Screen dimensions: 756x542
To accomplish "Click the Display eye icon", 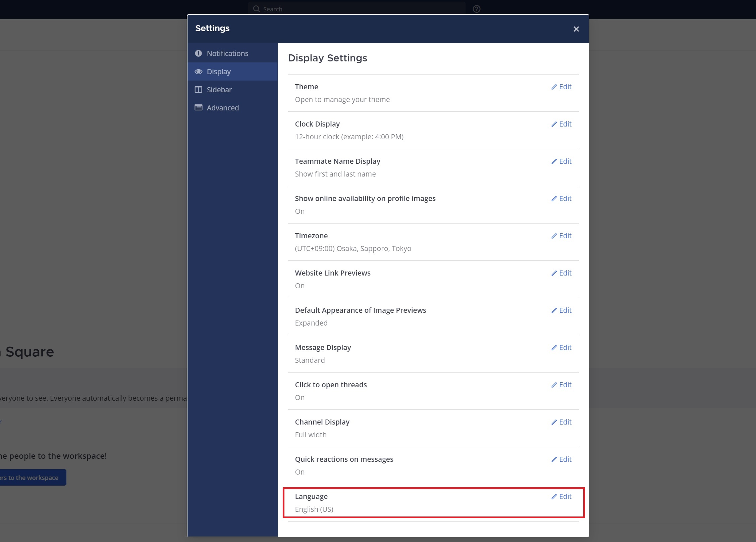I will coord(198,71).
